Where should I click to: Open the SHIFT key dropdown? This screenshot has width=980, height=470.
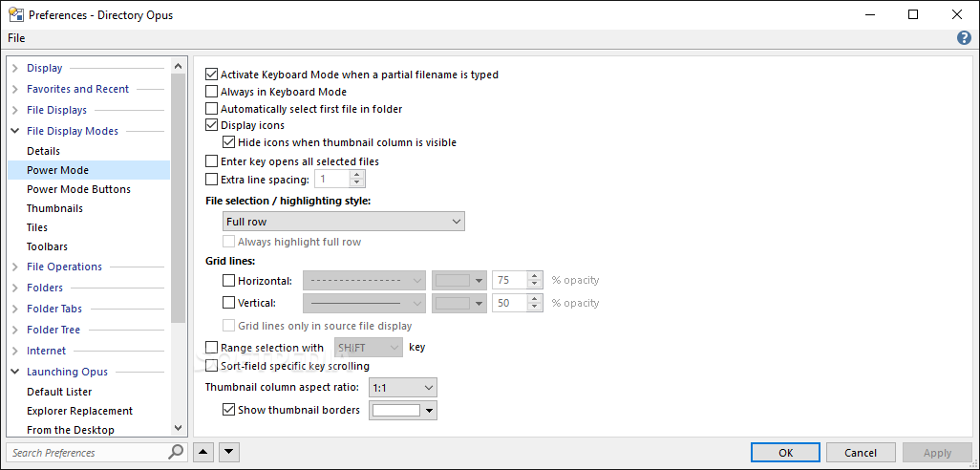tap(369, 348)
